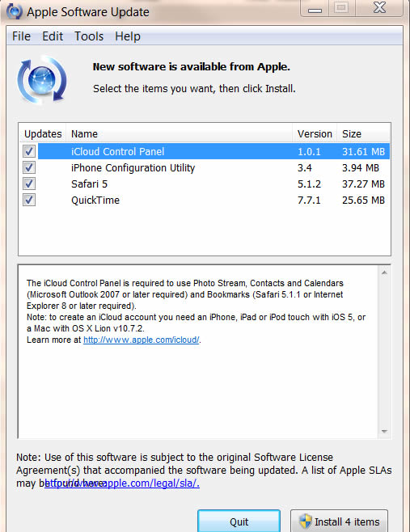Click version 3.4 cell

304,167
